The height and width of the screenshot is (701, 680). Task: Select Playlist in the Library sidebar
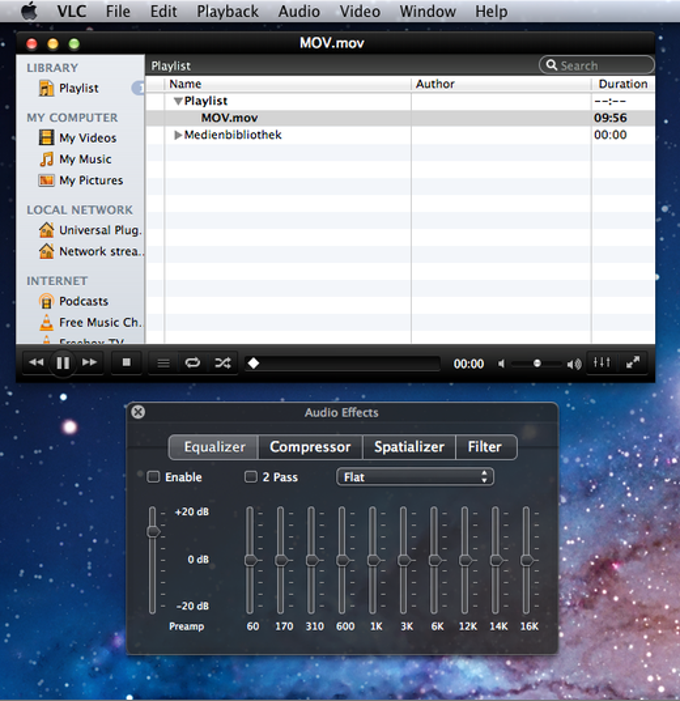click(79, 88)
